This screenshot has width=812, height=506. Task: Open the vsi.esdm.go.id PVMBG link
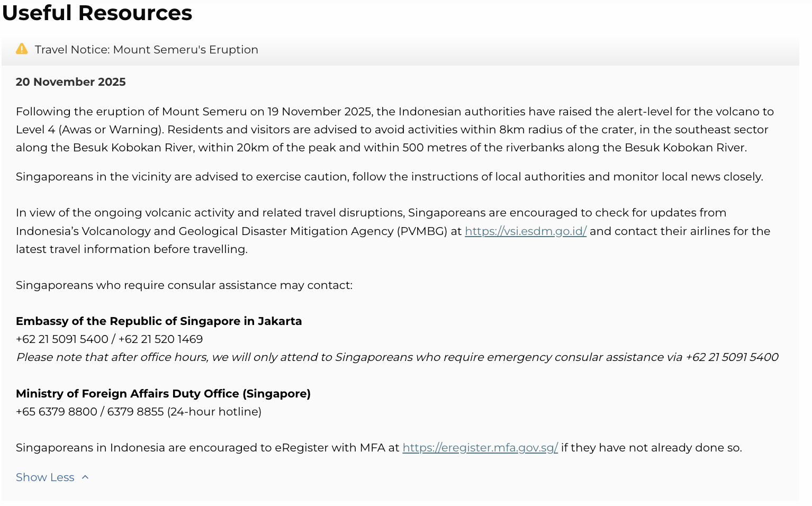pos(525,231)
